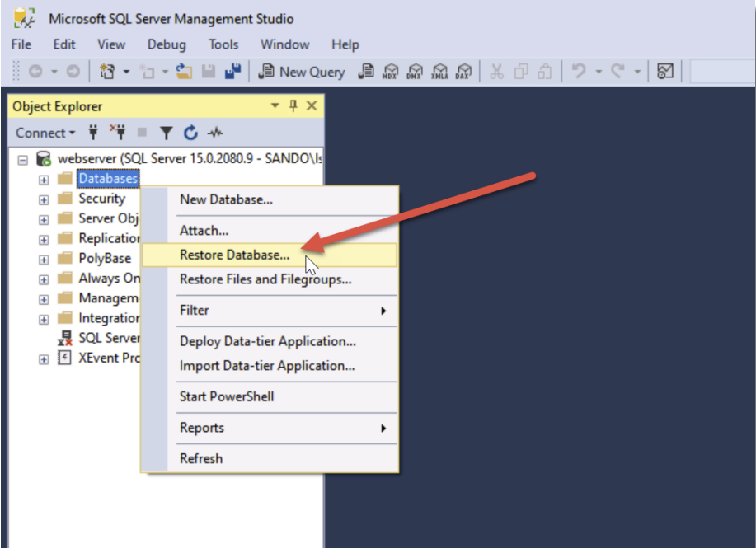Click the XMLA query icon
The width and height of the screenshot is (756, 548).
[439, 72]
